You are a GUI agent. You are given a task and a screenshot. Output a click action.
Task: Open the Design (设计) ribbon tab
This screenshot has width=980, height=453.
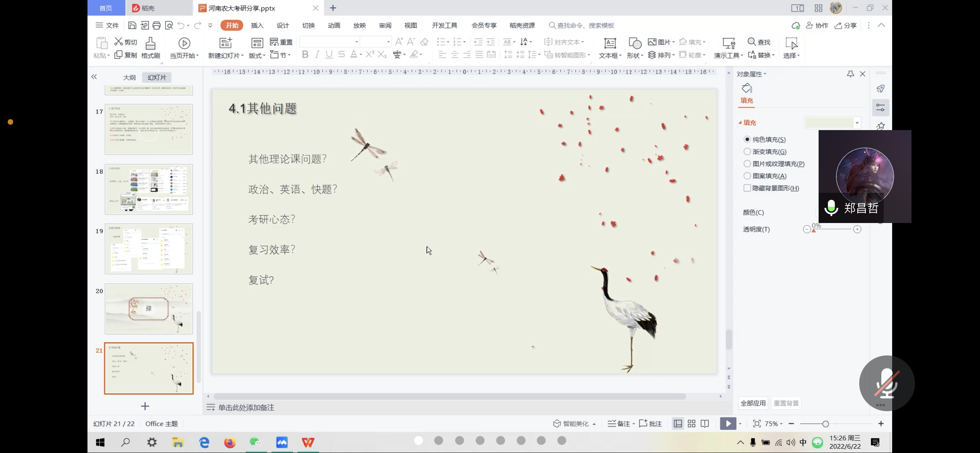point(283,26)
